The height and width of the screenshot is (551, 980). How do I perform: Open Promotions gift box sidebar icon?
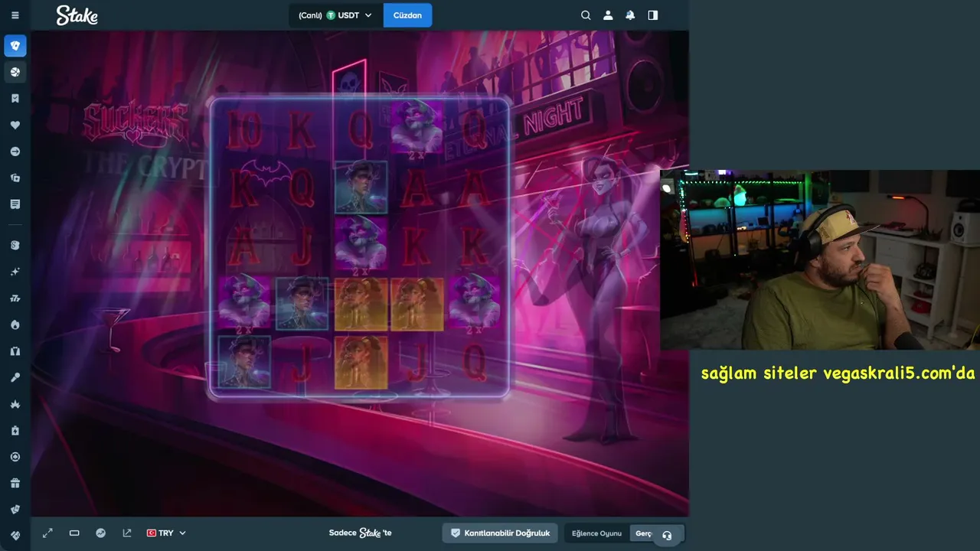(15, 483)
